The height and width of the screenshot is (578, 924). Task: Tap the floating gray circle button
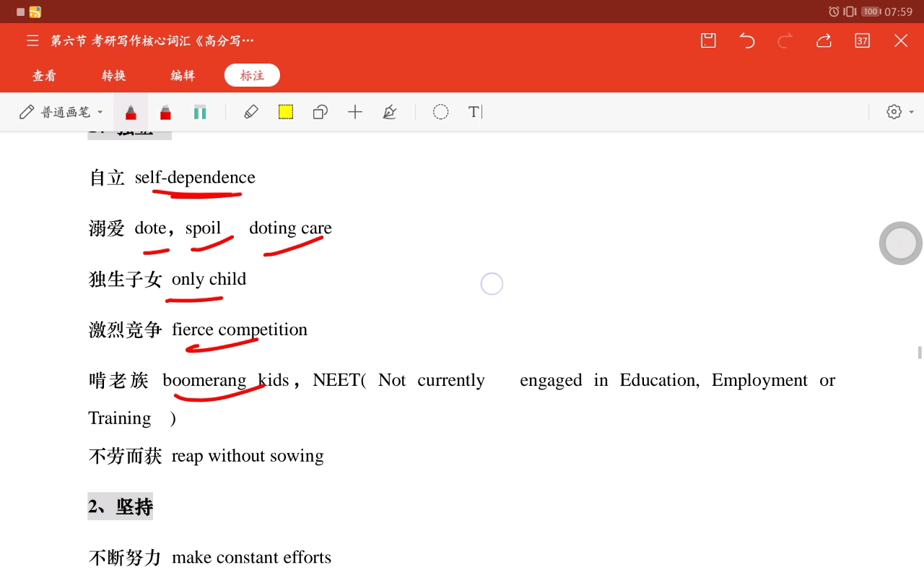pos(901,243)
